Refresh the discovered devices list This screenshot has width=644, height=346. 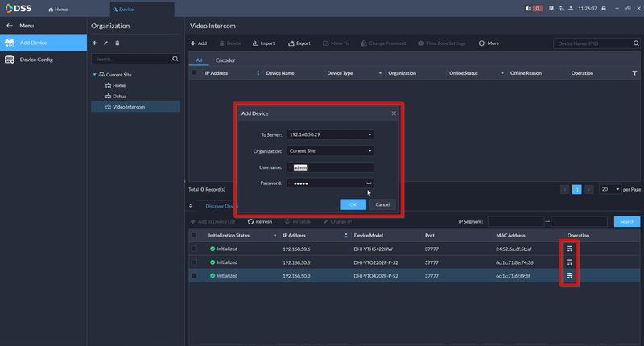click(x=259, y=221)
